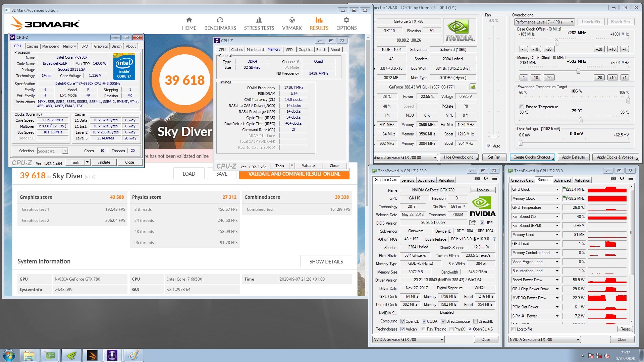
Task: Enable Log to file in GPU-Z Sensors
Action: coord(514,329)
